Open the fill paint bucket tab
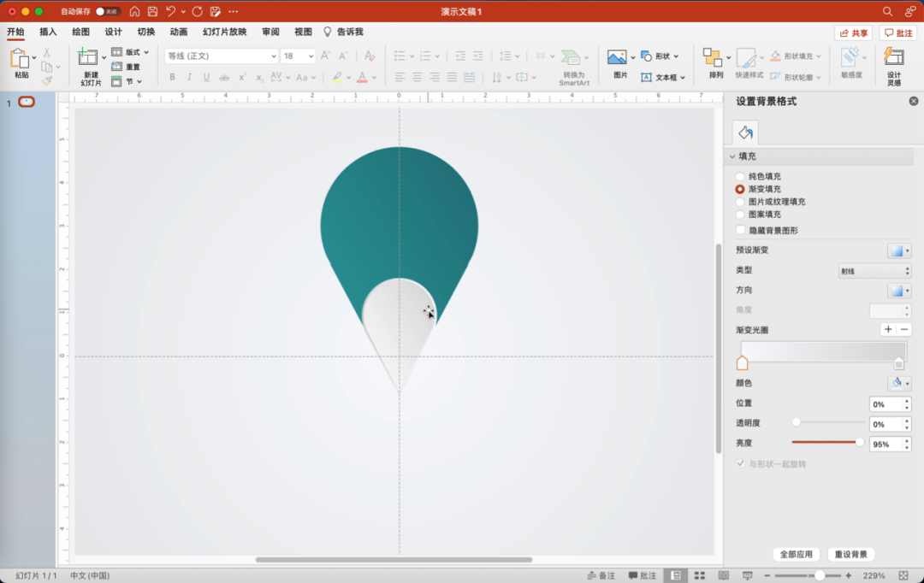924x583 pixels. (x=745, y=132)
